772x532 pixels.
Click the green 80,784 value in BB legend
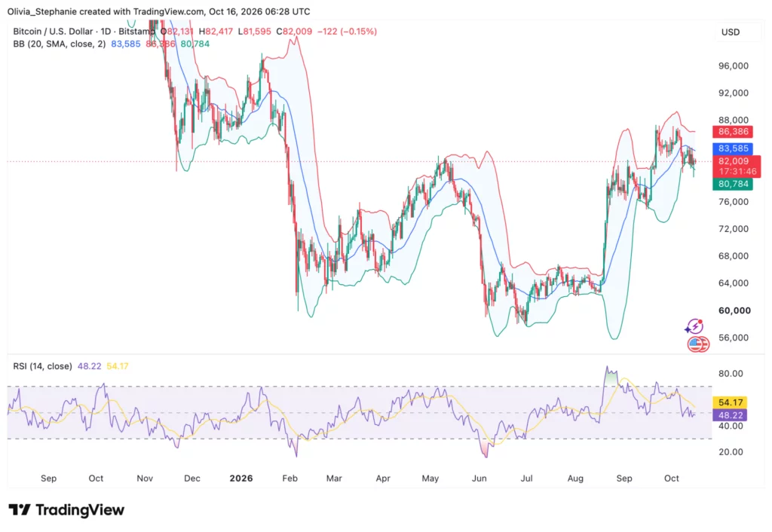(x=195, y=44)
